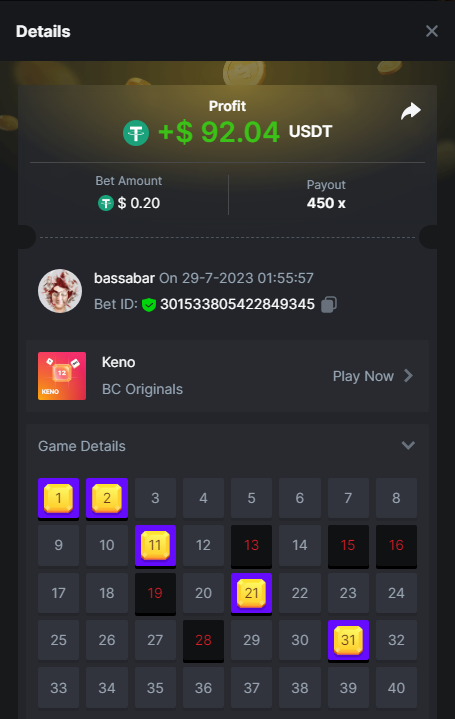455x719 pixels.
Task: Select highlighted Keno tile 31
Action: [348, 641]
